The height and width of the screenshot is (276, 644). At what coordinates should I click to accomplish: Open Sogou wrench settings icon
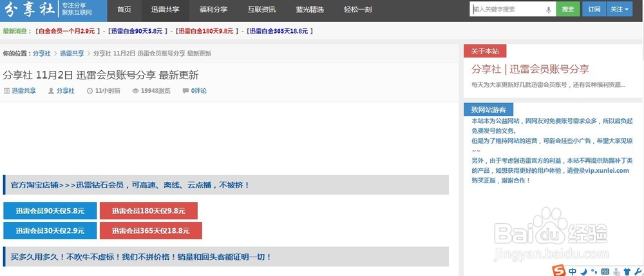(x=638, y=271)
